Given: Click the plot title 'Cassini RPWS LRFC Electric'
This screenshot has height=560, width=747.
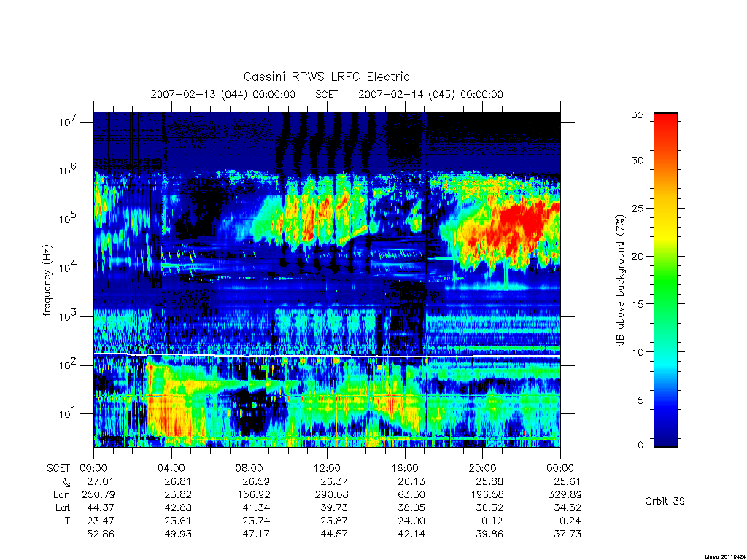Looking at the screenshot, I should (326, 77).
